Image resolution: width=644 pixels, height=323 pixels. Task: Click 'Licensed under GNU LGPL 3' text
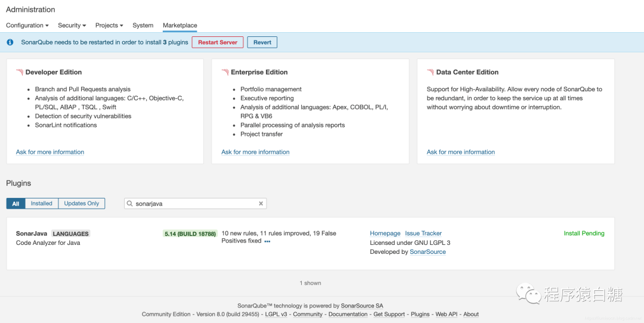pyautogui.click(x=410, y=243)
